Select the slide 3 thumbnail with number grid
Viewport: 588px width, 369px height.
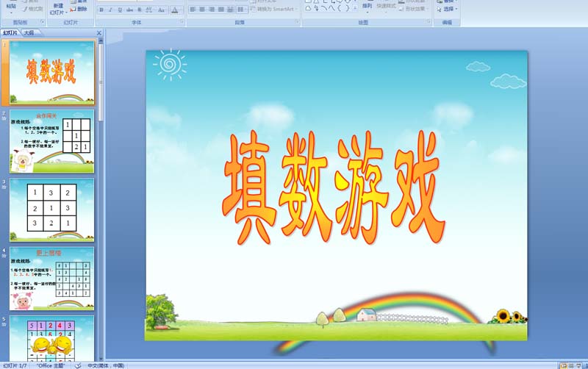point(51,209)
